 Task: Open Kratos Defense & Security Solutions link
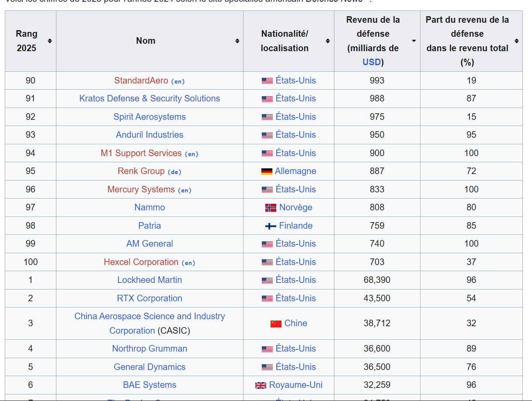pyautogui.click(x=150, y=98)
